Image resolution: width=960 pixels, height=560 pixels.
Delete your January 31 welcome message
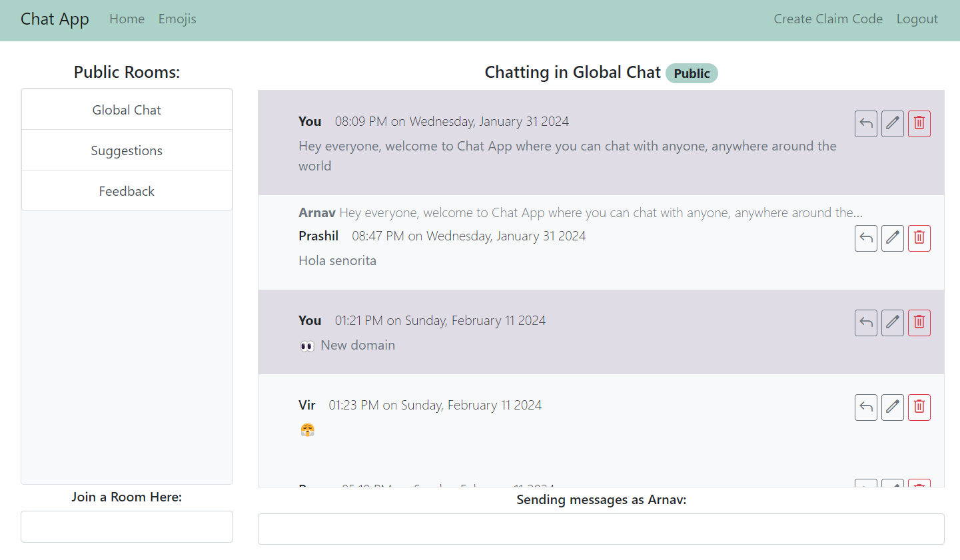coord(919,123)
